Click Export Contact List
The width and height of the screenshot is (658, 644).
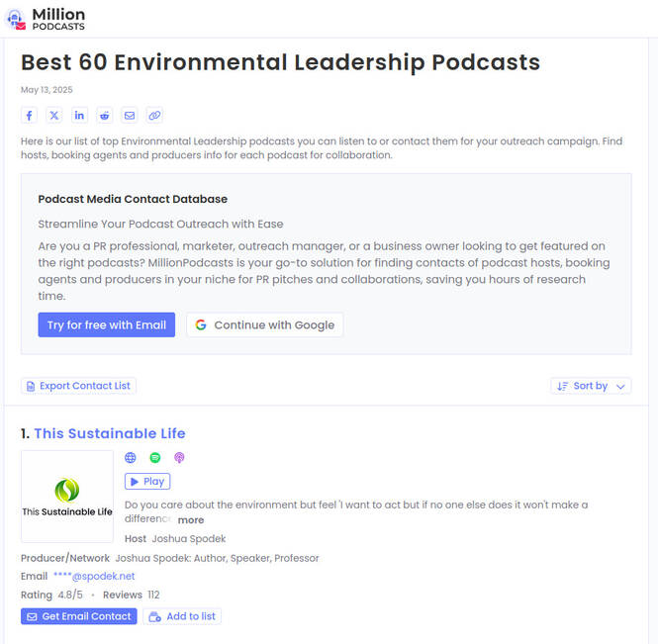coord(78,386)
